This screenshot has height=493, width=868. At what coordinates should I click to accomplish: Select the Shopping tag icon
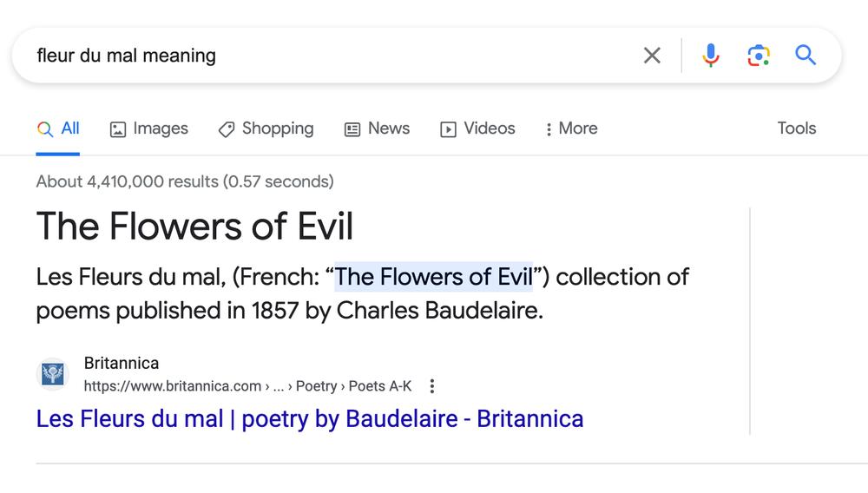pos(227,129)
